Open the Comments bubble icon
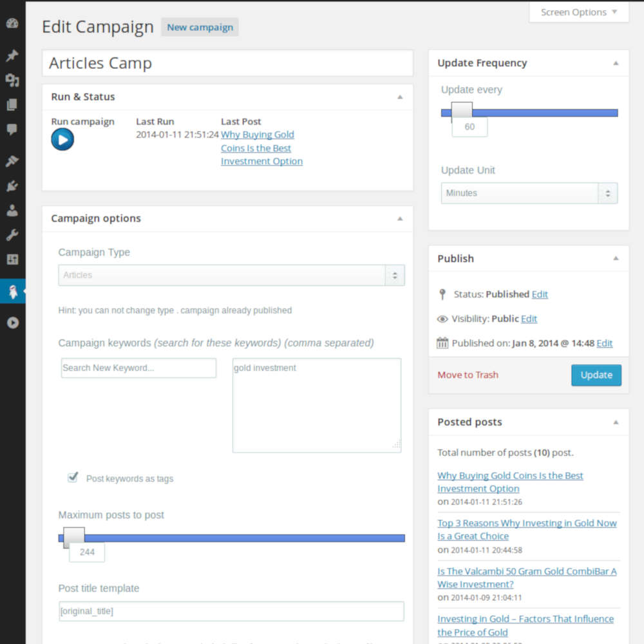Screen dimensions: 644x644 pyautogui.click(x=13, y=129)
